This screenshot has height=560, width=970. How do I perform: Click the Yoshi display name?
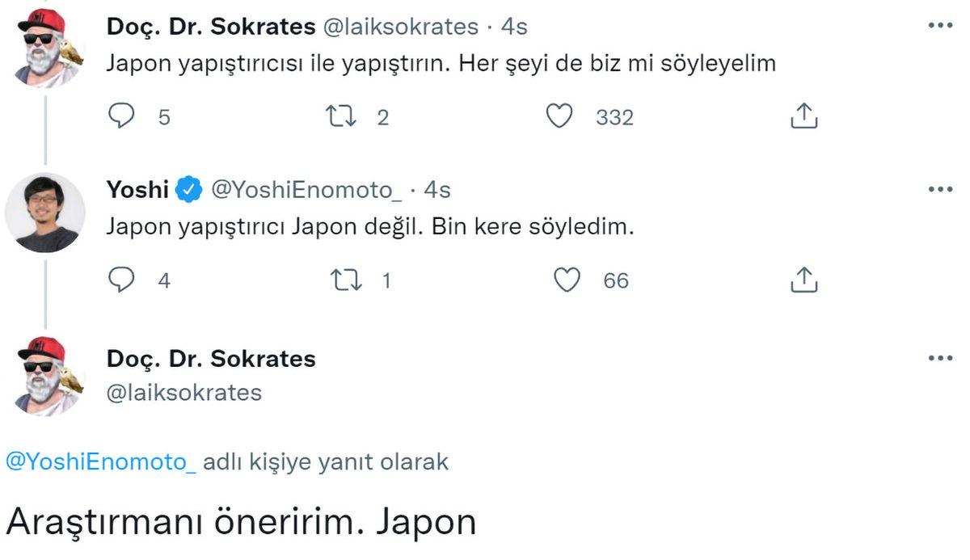tap(137, 189)
